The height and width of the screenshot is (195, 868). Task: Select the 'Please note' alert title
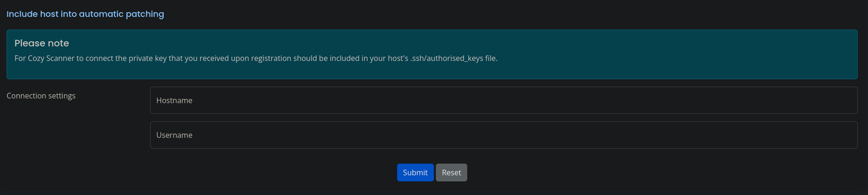[x=42, y=43]
